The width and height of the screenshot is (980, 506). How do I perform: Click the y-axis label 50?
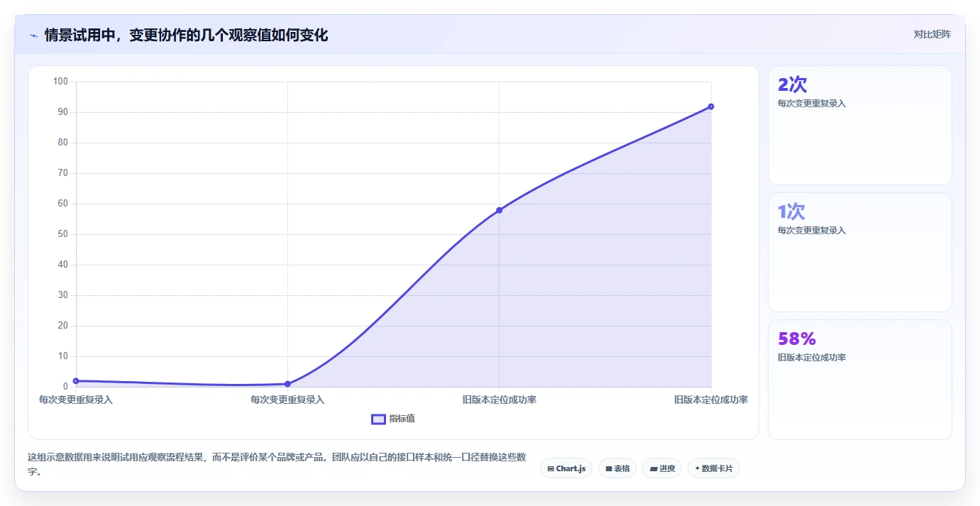62,234
